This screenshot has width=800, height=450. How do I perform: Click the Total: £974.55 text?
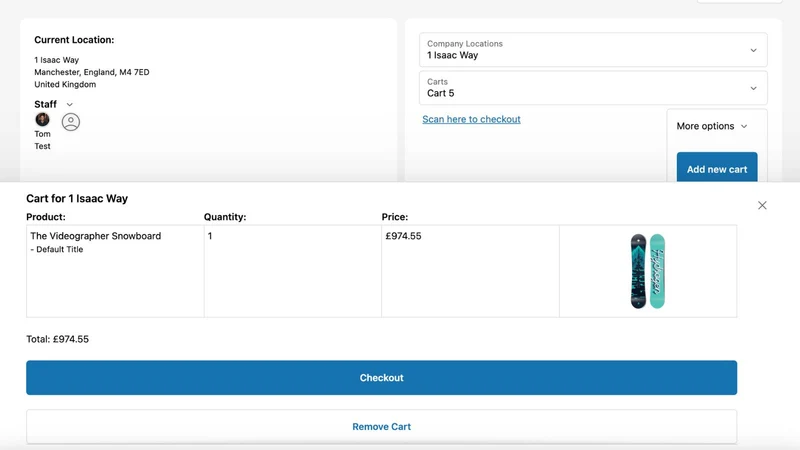pyautogui.click(x=58, y=339)
